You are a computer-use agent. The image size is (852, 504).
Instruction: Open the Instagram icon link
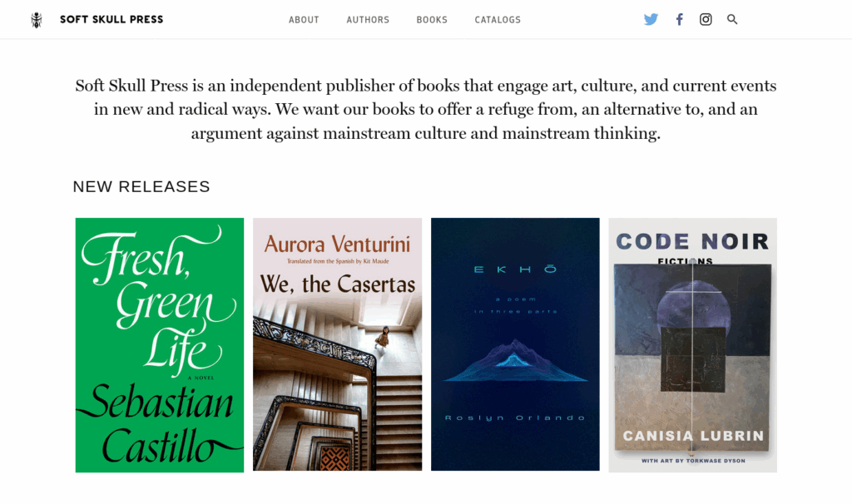(x=706, y=19)
